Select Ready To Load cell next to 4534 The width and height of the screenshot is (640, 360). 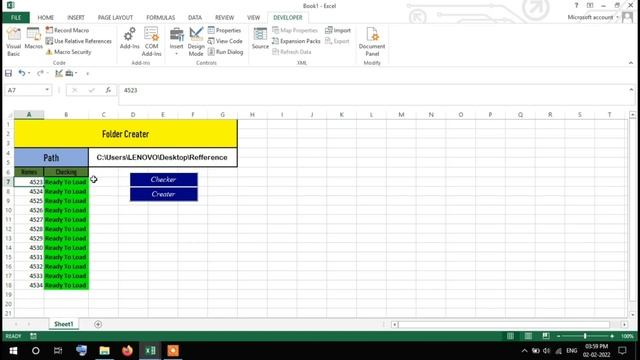tap(66, 285)
